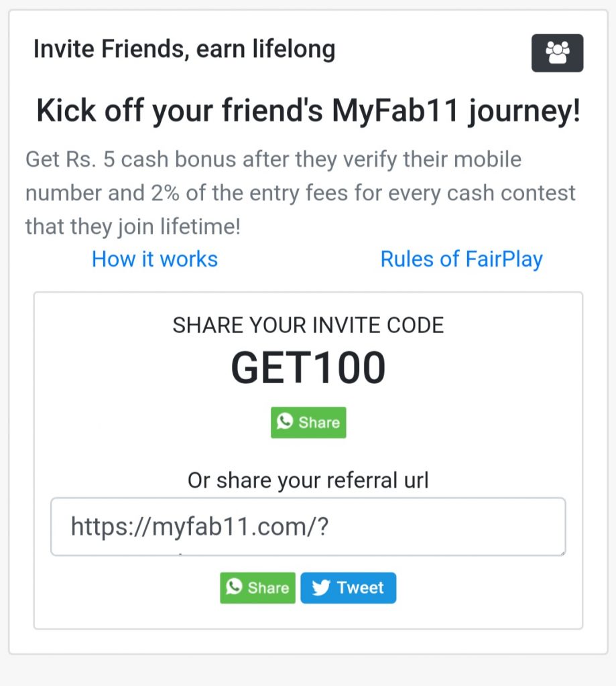Open the friends group icon button
The image size is (616, 686).
click(x=557, y=53)
